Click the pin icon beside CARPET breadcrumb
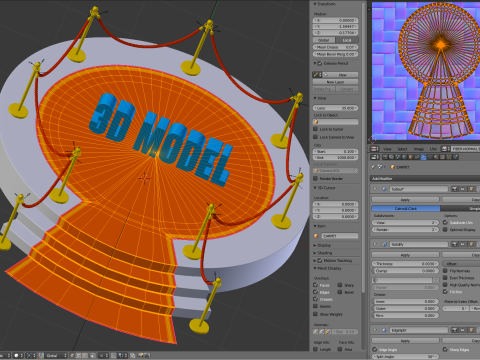 [x=373, y=167]
